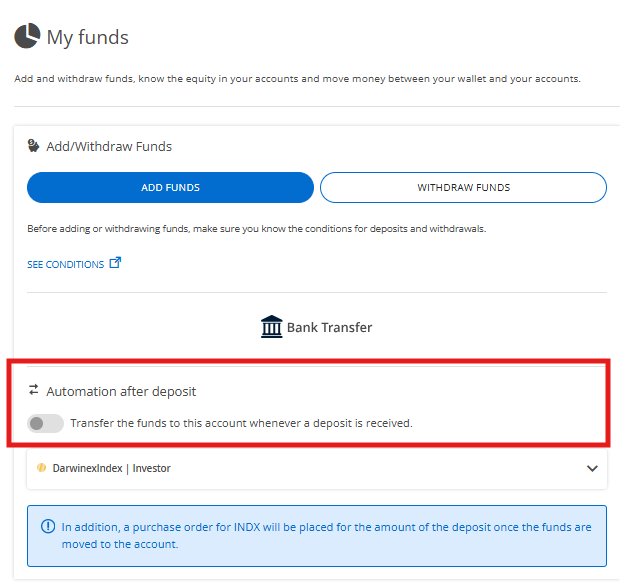Select the ADD FUNDS tab button
620x583 pixels.
pos(170,187)
